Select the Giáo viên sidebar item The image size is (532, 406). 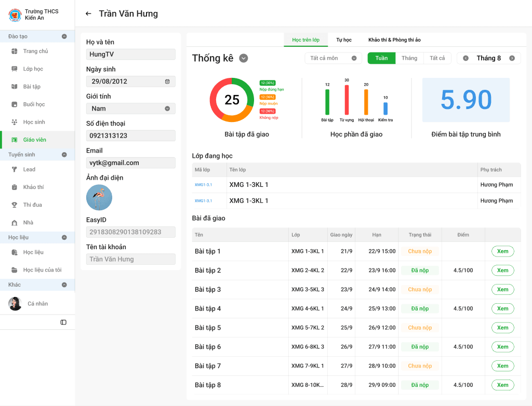[37, 140]
